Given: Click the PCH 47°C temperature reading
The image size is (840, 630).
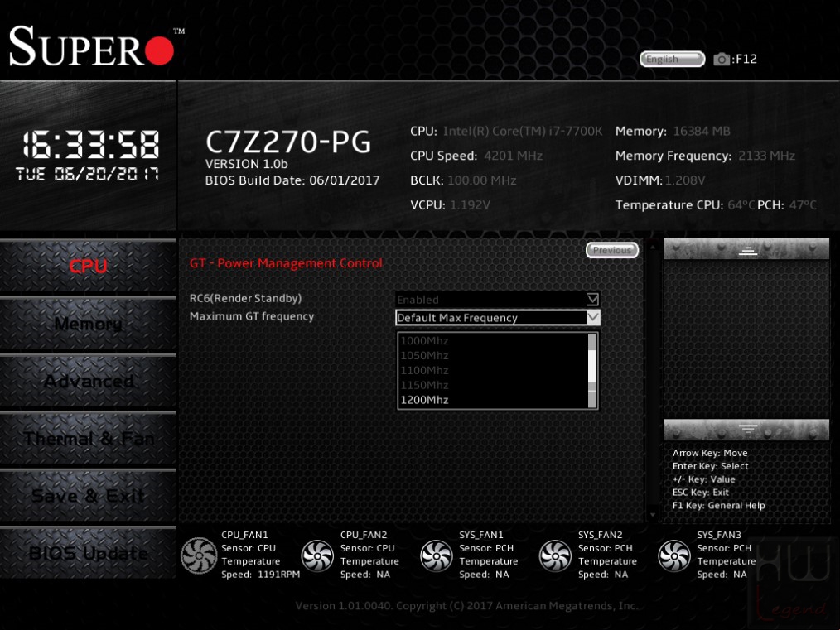Looking at the screenshot, I should pyautogui.click(x=803, y=205).
